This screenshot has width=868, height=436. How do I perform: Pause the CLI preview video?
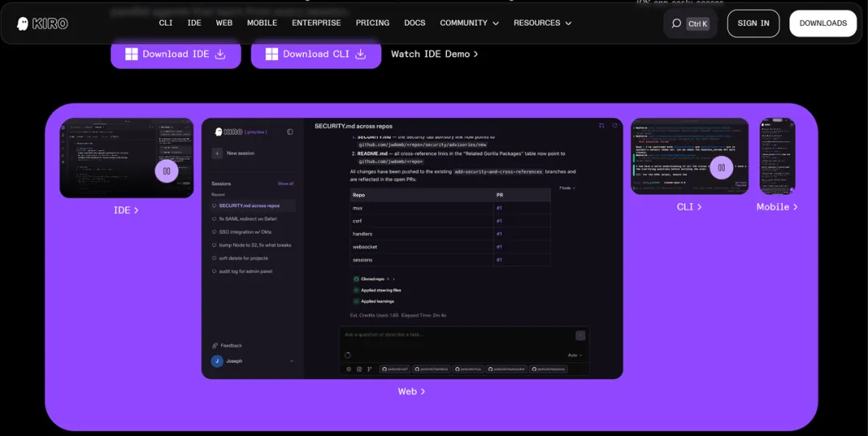721,168
